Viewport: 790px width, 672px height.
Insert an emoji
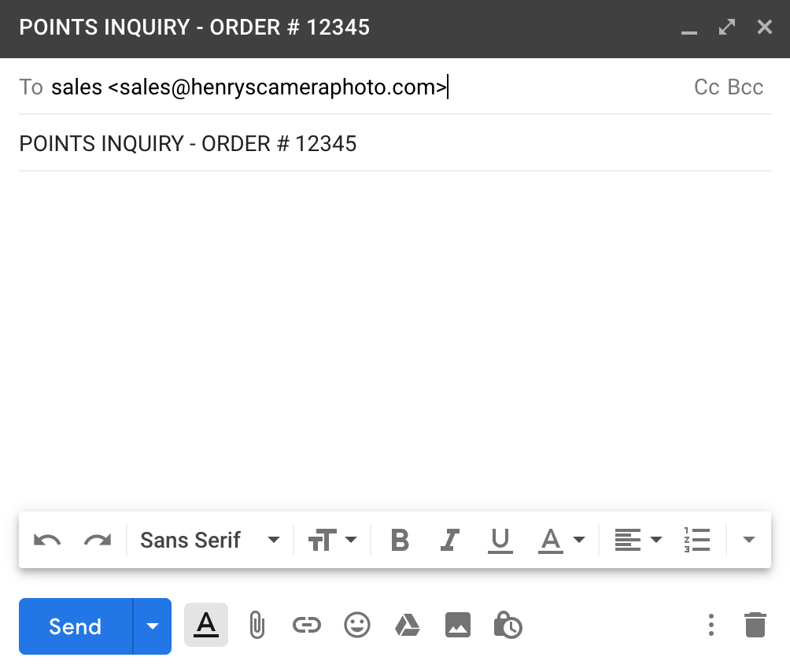[x=357, y=625]
